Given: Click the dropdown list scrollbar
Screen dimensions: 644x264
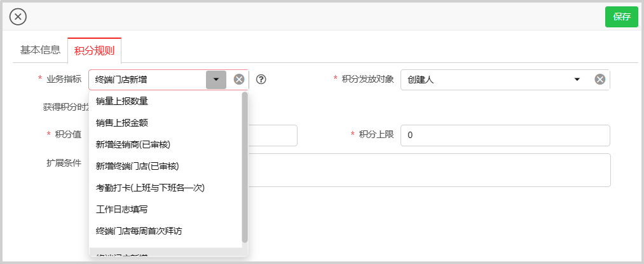Looking at the screenshot, I should tap(245, 167).
